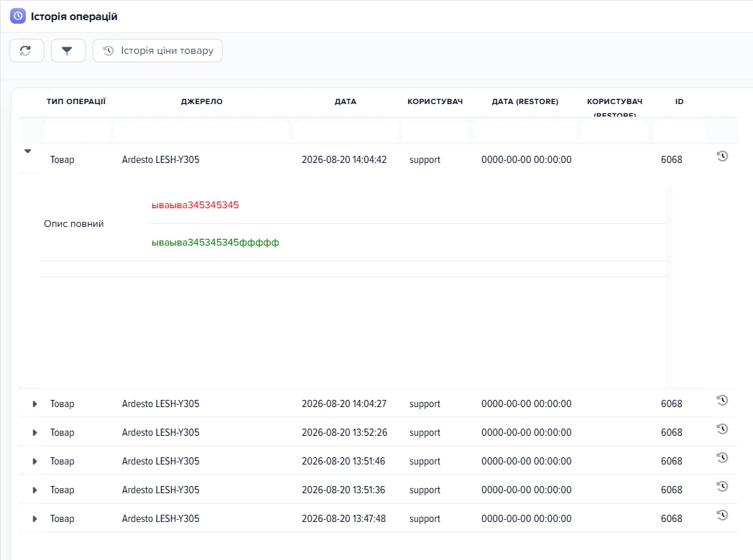Click date 2026-08-20 14:04:42

point(344,160)
